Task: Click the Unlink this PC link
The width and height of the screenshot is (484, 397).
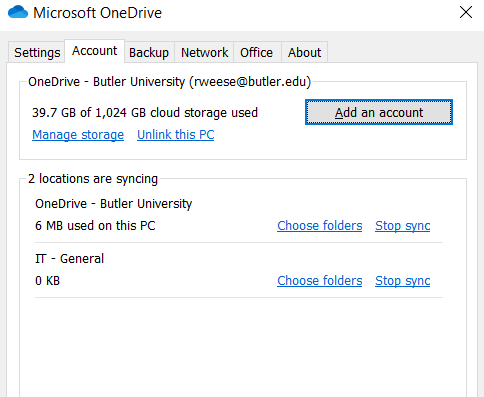Action: [176, 135]
